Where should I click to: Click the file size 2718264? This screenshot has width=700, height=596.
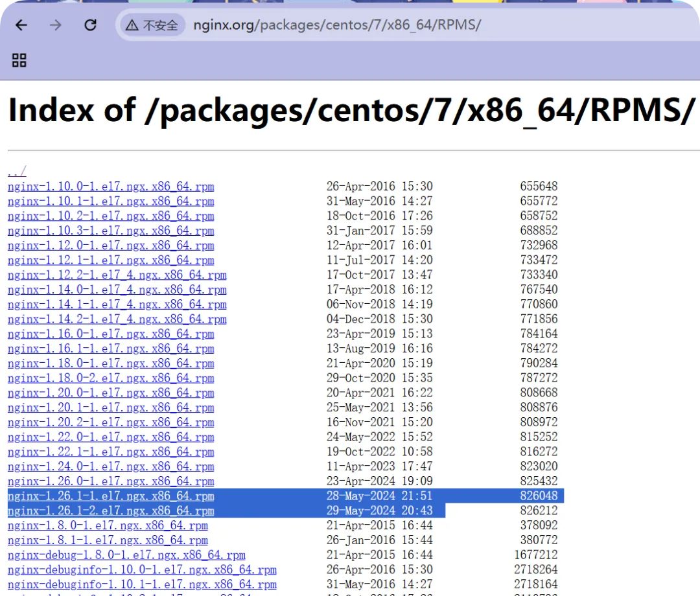pyautogui.click(x=536, y=569)
